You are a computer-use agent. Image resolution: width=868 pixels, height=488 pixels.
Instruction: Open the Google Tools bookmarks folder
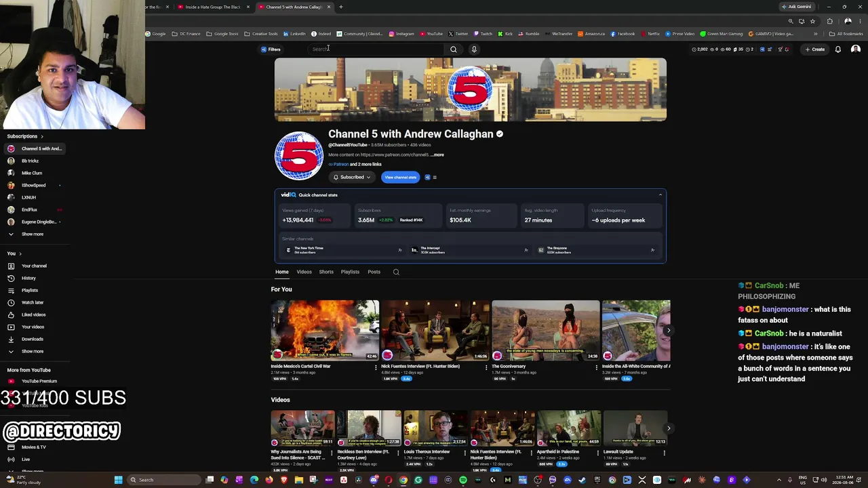tap(222, 34)
